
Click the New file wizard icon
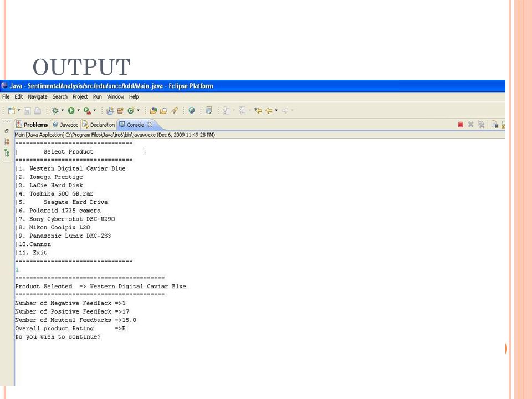12,111
